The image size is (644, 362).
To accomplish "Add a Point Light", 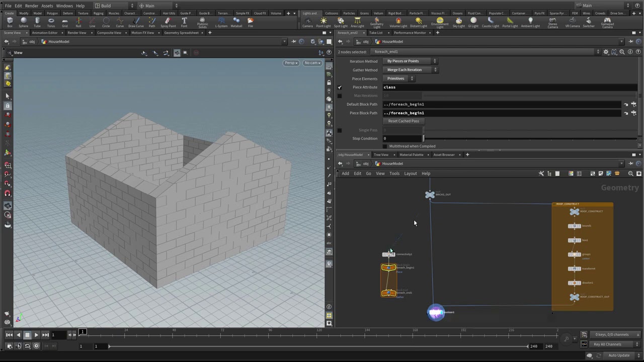I will pos(324,23).
